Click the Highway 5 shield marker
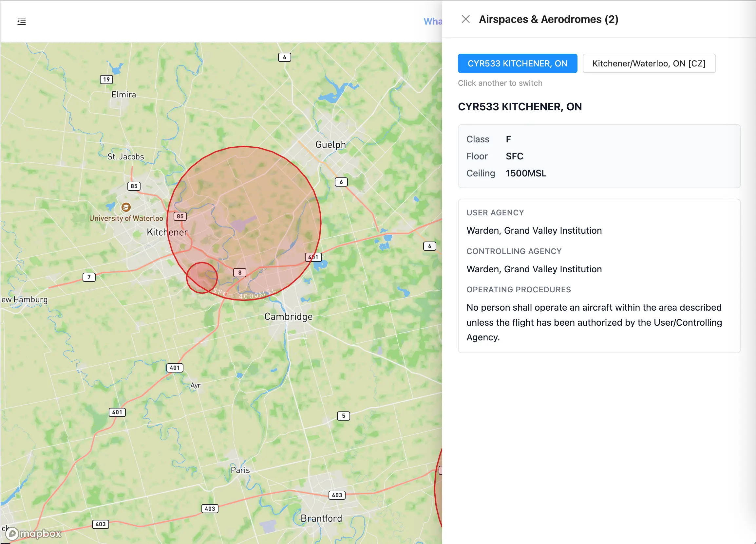The height and width of the screenshot is (544, 756). [343, 416]
